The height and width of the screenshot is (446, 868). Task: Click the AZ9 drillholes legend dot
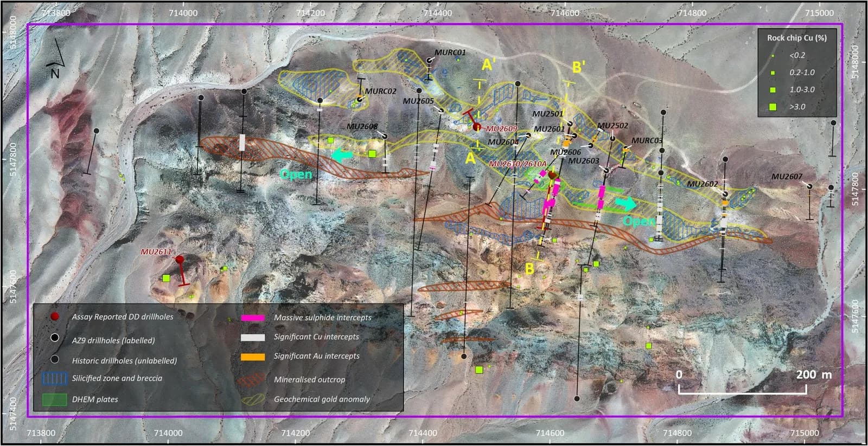(54, 338)
